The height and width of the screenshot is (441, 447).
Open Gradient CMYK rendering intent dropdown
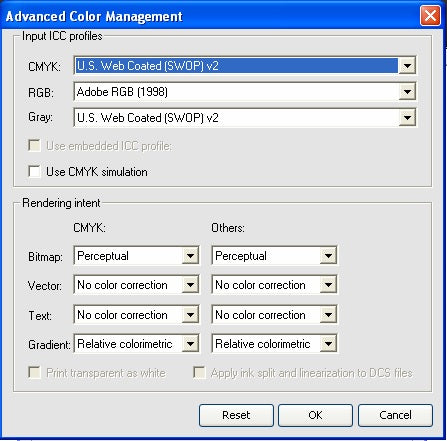click(190, 344)
